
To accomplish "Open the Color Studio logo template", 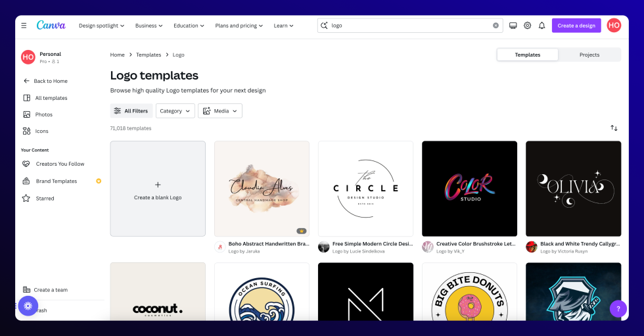I will (469, 189).
